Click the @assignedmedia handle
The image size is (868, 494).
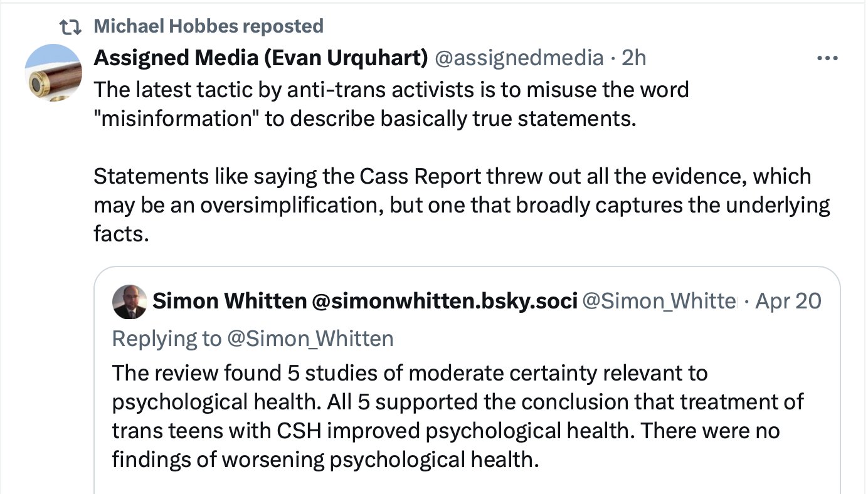pos(519,58)
